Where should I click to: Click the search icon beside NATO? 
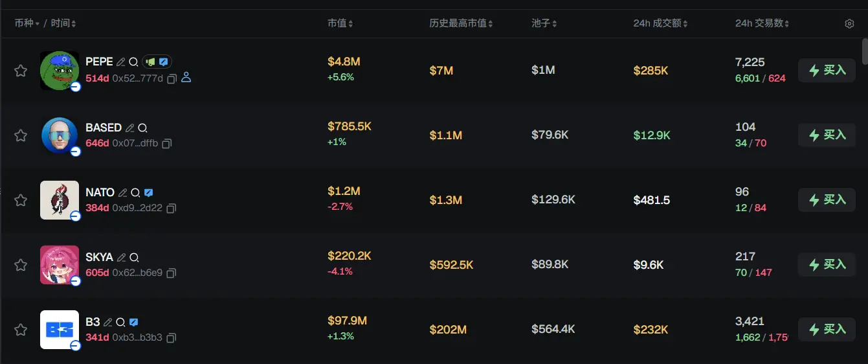pyautogui.click(x=135, y=193)
